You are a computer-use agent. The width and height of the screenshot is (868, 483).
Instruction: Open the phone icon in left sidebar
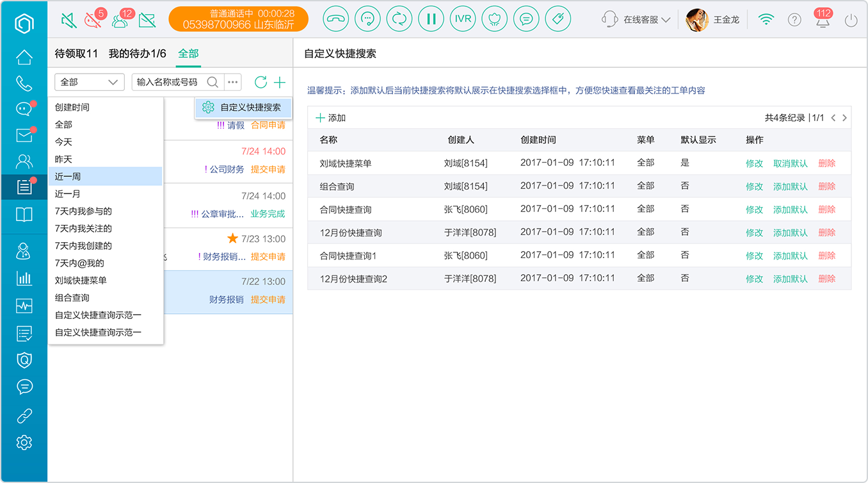(x=24, y=83)
